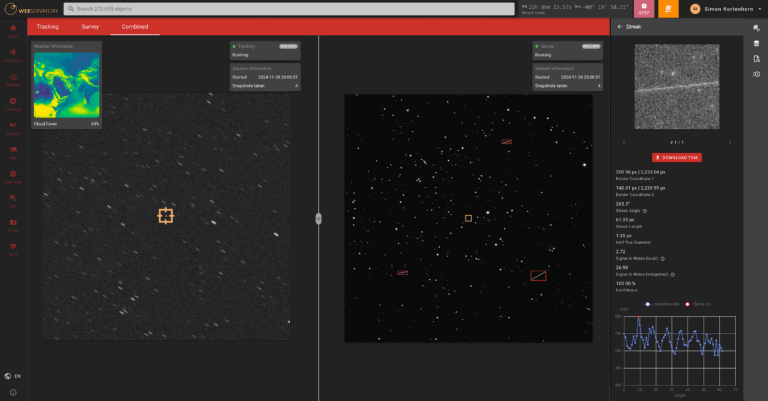
Task: Grab the split-view divider handle
Action: [x=318, y=218]
